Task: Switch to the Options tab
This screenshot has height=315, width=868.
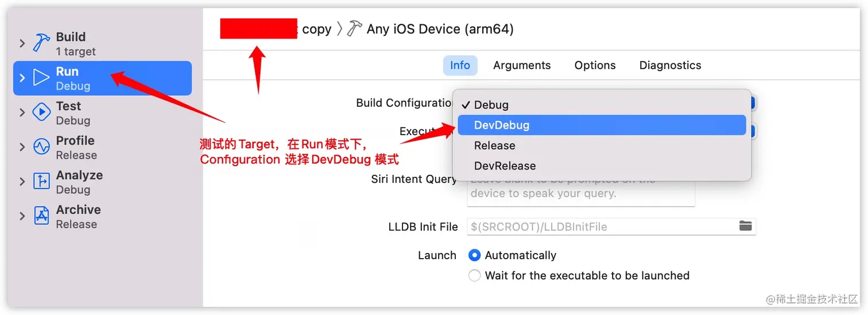Action: [595, 66]
